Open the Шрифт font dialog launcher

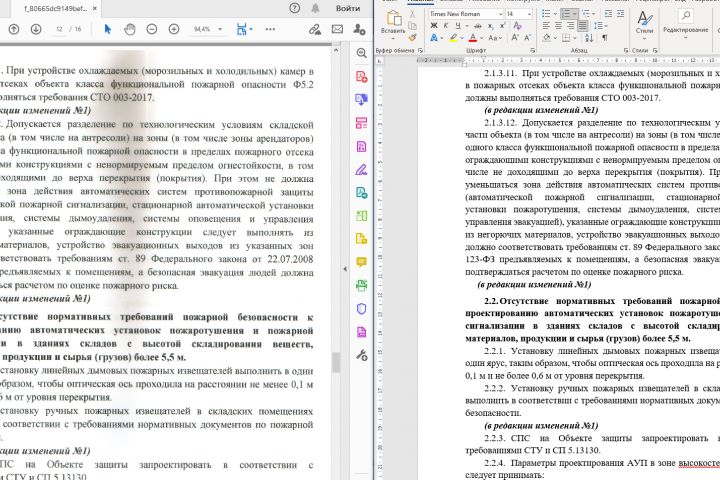(x=533, y=50)
